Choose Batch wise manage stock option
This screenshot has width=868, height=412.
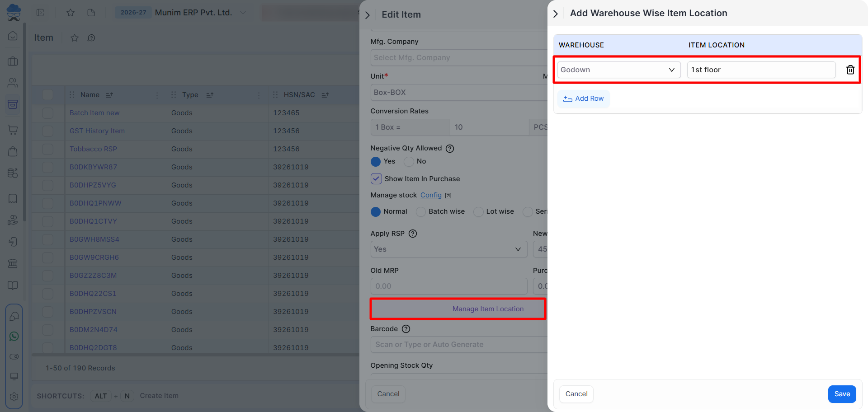(421, 211)
